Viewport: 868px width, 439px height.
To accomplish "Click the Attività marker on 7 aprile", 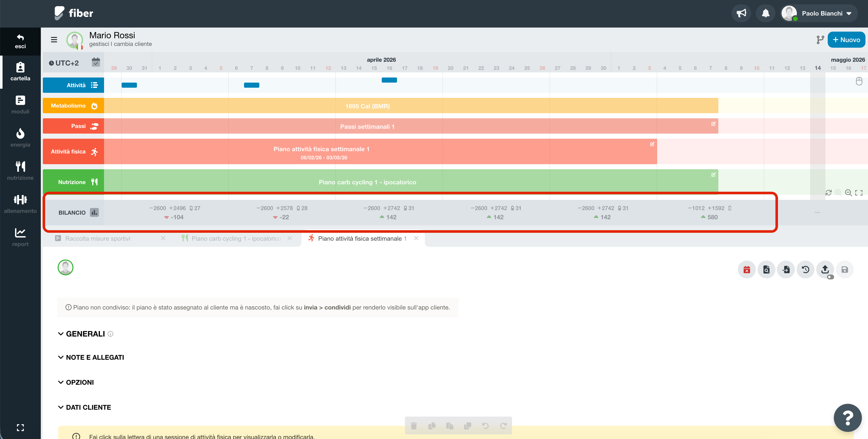I will [251, 85].
